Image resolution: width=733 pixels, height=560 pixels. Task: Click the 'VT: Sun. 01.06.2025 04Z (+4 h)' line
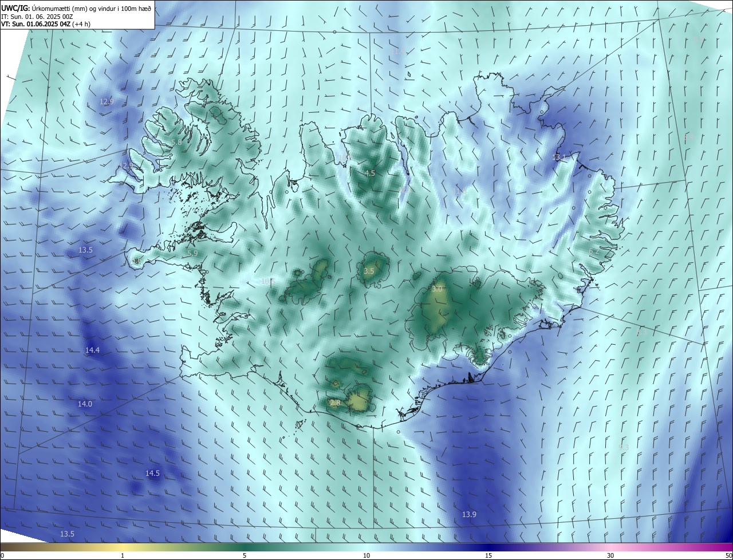[45, 24]
